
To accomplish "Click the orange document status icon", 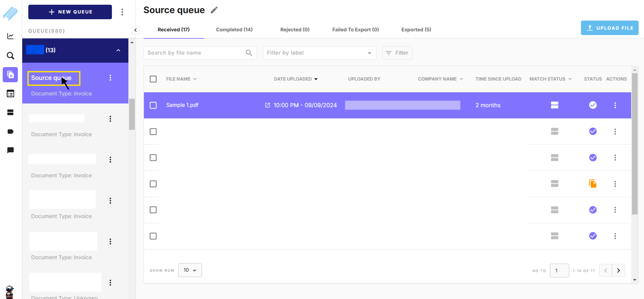I will coord(593,184).
